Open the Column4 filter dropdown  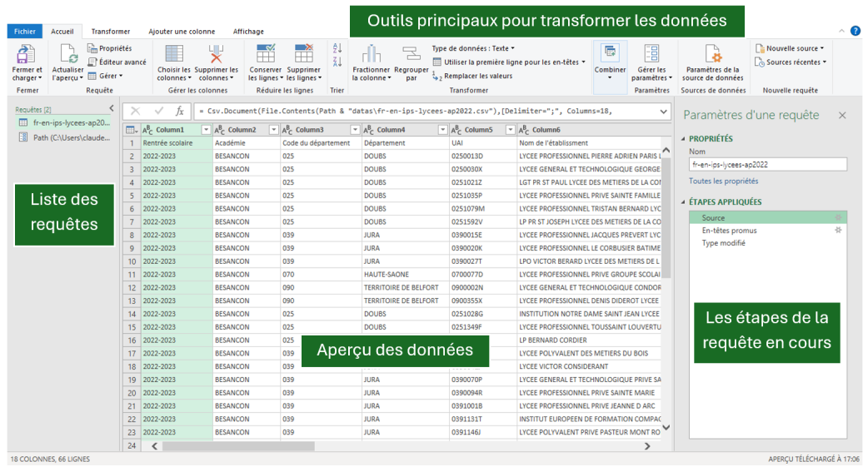click(442, 130)
